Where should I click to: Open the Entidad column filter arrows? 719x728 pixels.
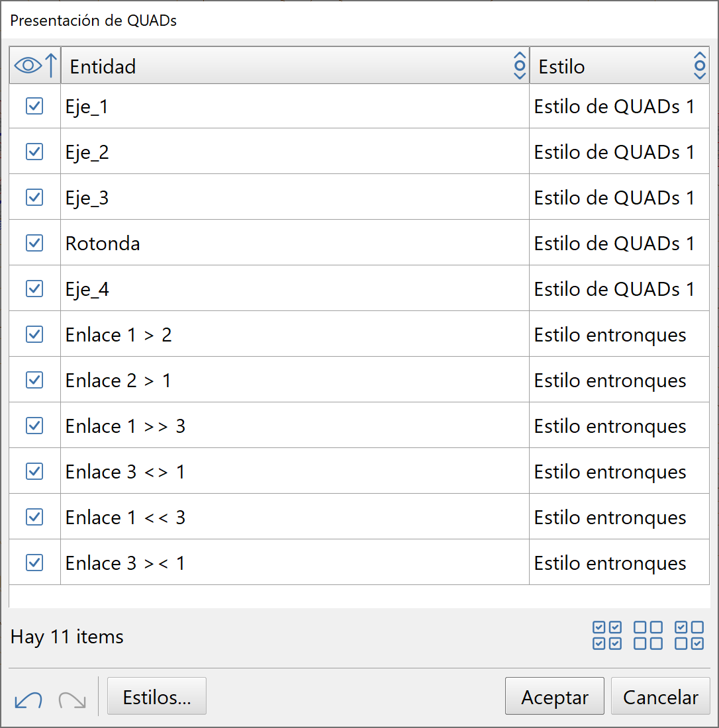pos(520,66)
